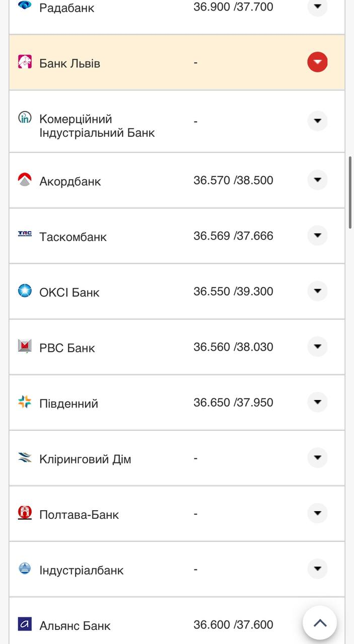Click the ОКСІ Банк globe logo

click(x=24, y=290)
